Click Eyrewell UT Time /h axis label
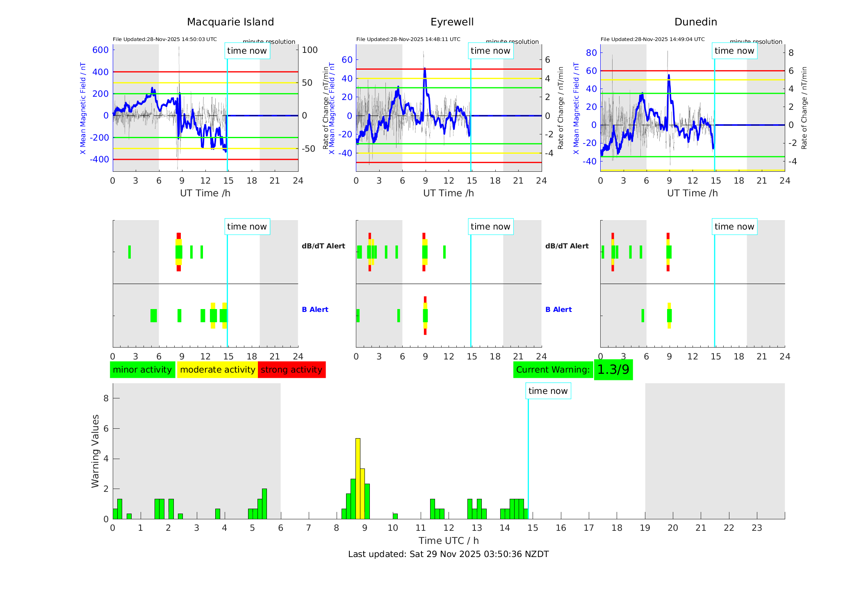Image resolution: width=868 pixels, height=589 pixels. 448,193
